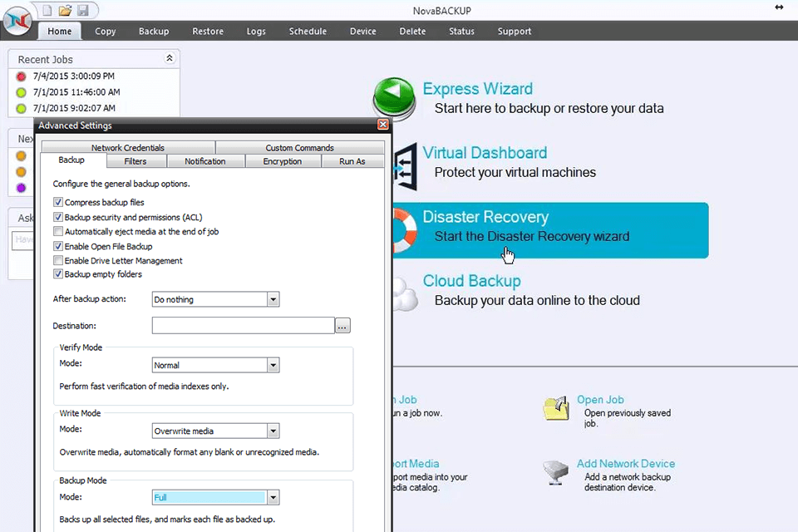Click the Destination browse button
This screenshot has width=798, height=532.
[x=342, y=326]
